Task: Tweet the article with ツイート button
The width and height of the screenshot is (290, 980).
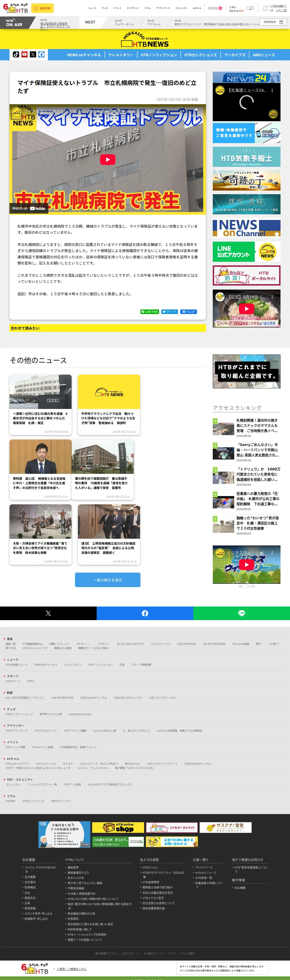Action: pos(170,312)
